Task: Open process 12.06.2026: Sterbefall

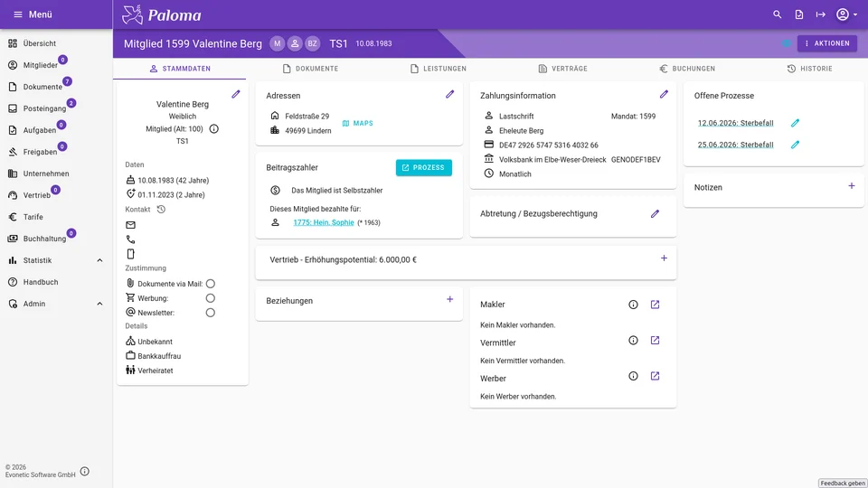Action: point(735,123)
